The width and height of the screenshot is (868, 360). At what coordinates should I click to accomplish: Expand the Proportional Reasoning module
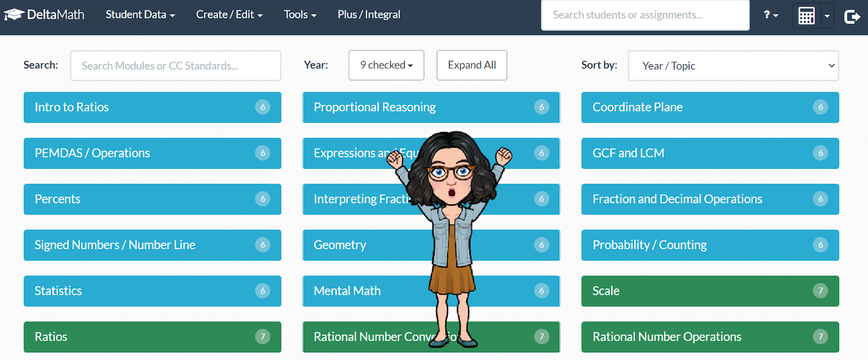pyautogui.click(x=431, y=107)
